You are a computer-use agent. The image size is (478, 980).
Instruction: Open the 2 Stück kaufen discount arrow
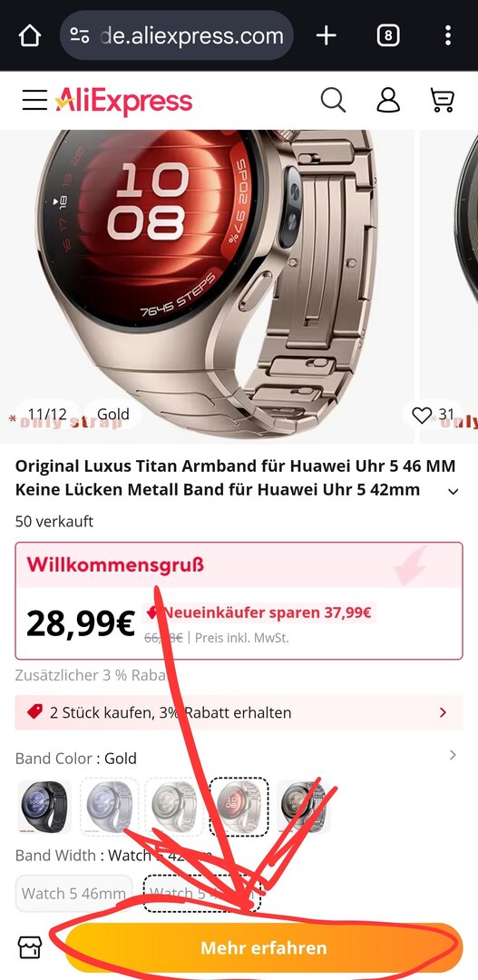tap(443, 712)
